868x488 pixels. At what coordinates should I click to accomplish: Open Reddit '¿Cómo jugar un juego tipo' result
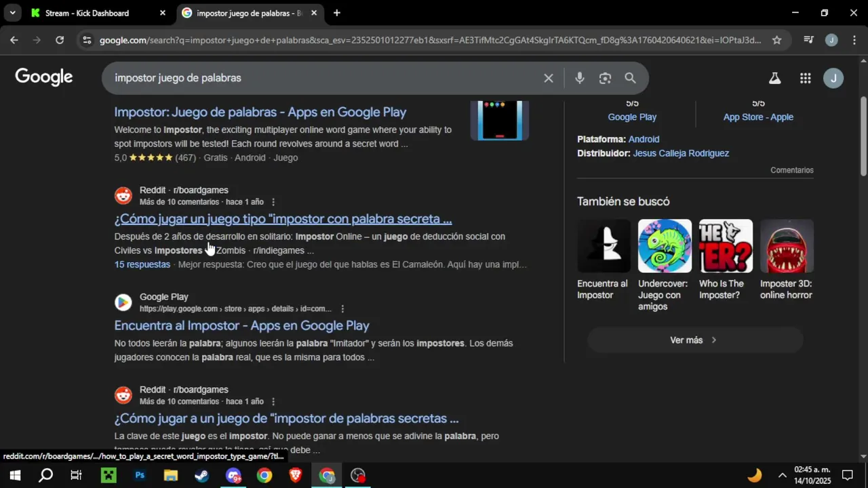[283, 219]
